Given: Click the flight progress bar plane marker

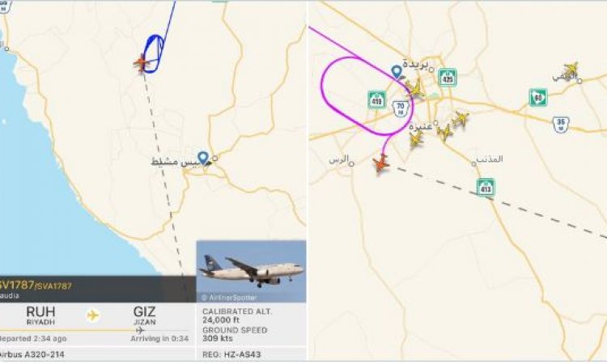Looking at the screenshot, I should (140, 330).
